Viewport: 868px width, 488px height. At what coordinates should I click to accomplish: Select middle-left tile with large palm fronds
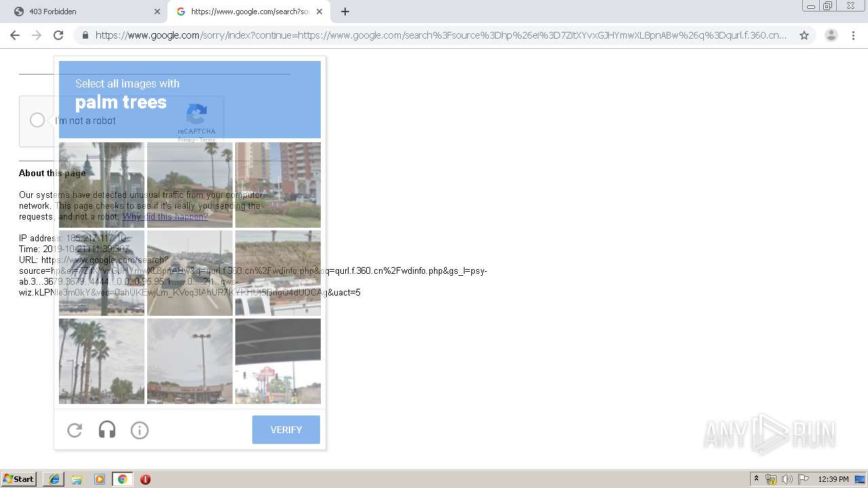point(102,273)
